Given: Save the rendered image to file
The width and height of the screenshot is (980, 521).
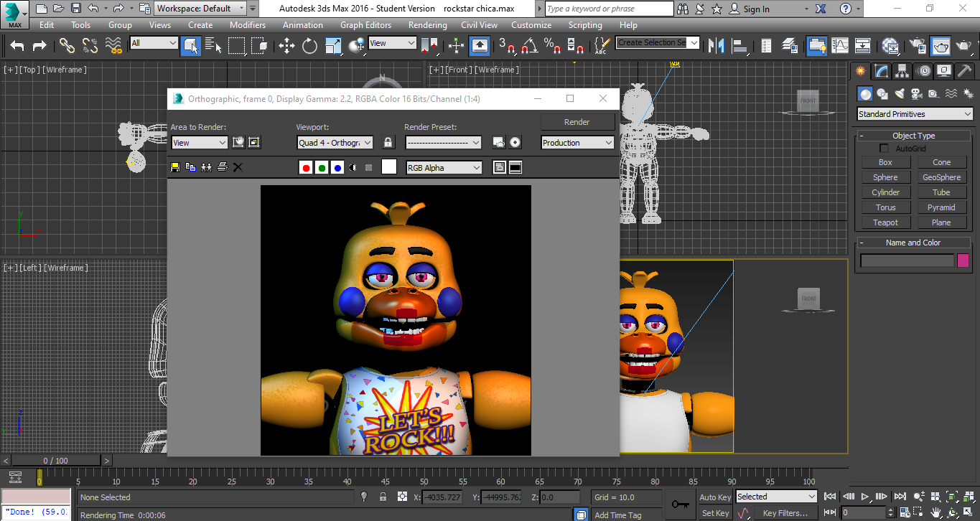Looking at the screenshot, I should coord(174,167).
